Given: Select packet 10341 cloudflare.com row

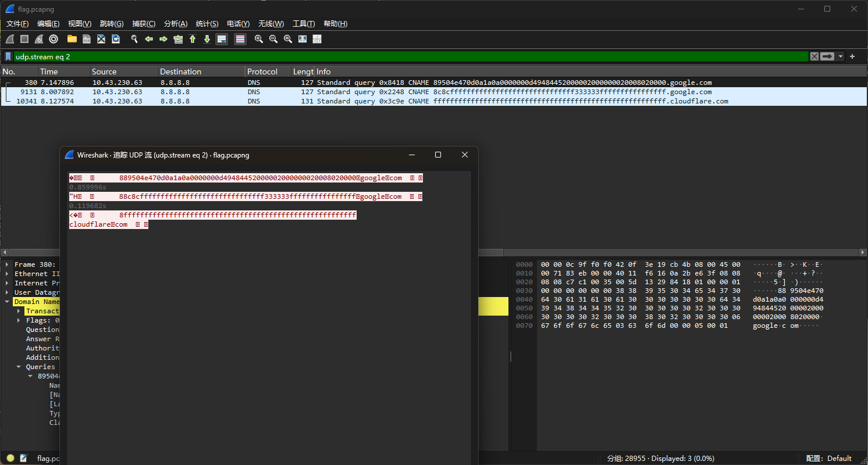Looking at the screenshot, I should (x=434, y=101).
